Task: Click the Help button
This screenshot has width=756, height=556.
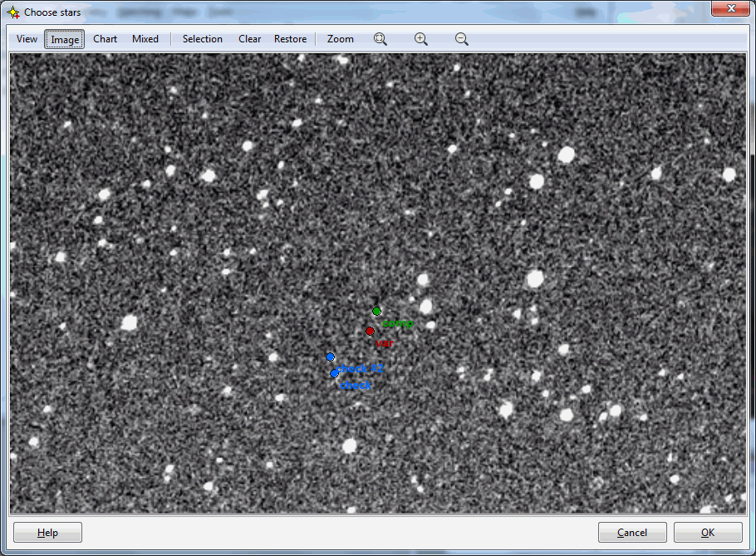Action: click(x=47, y=533)
